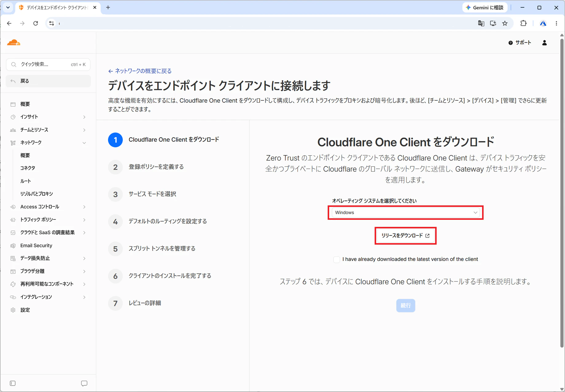Open the browser extensions puzzle icon
Screen dimensions: 565x392
pos(523,23)
